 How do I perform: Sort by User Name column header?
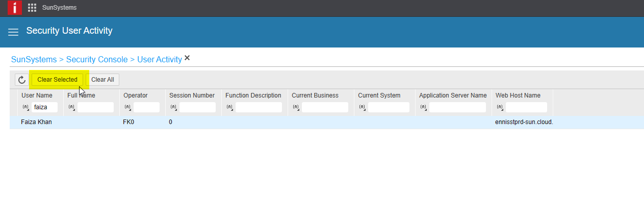37,95
